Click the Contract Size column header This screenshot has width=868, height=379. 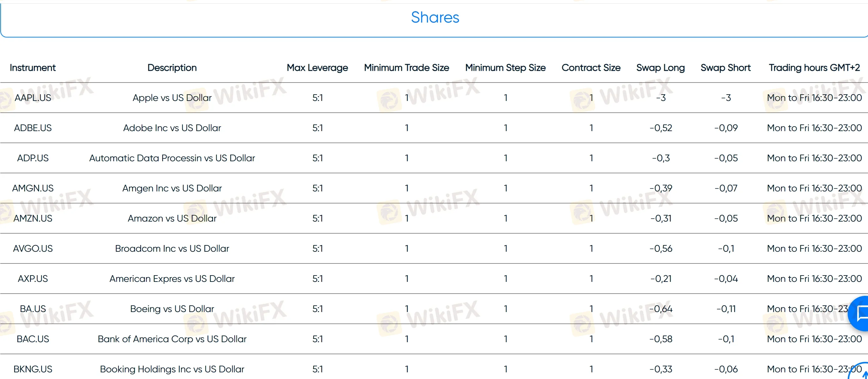click(x=591, y=68)
